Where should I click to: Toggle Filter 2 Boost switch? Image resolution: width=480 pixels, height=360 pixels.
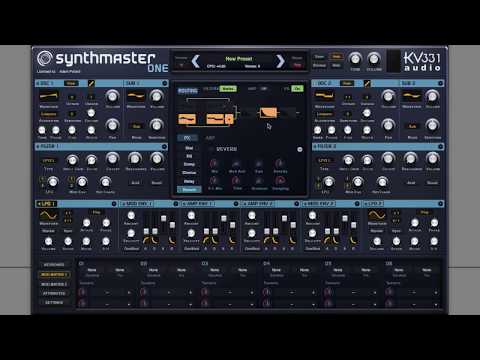coord(433,183)
